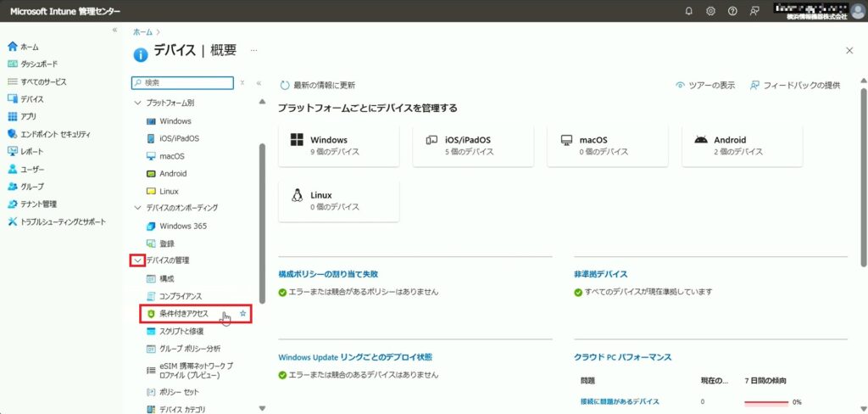Click フィードバックの提供 button
Screen dimensions: 868x414
[x=795, y=86]
